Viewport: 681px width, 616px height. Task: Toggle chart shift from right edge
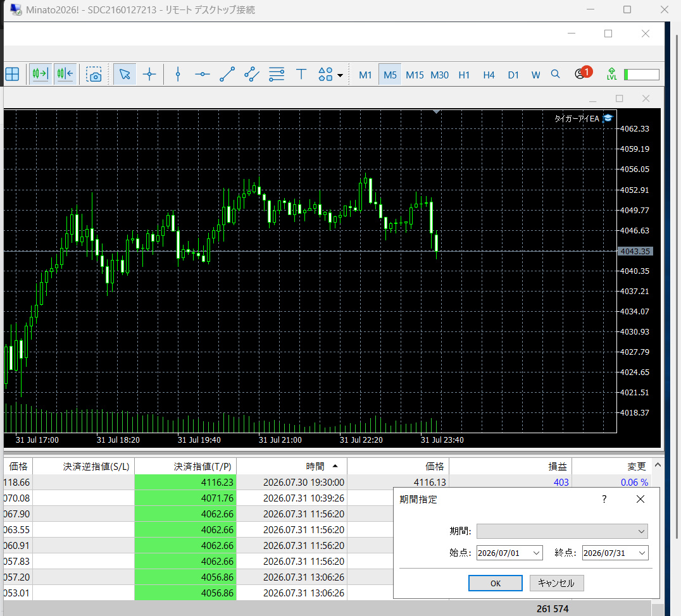point(65,74)
